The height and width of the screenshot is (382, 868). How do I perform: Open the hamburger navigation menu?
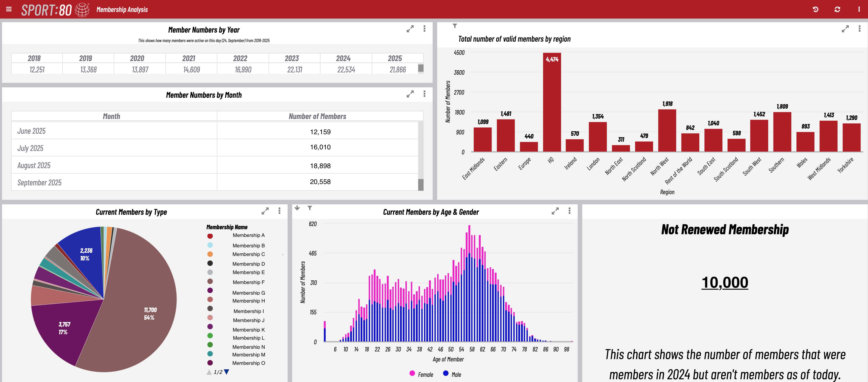coord(9,10)
